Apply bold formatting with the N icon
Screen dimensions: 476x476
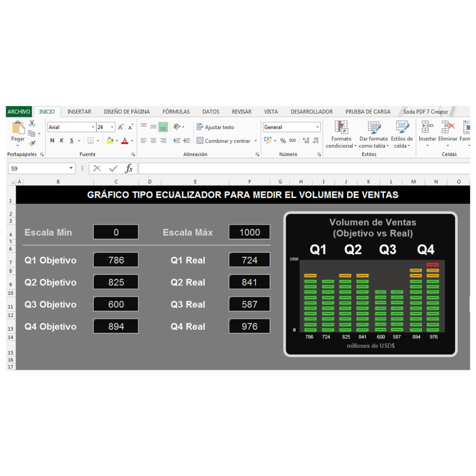click(52, 140)
